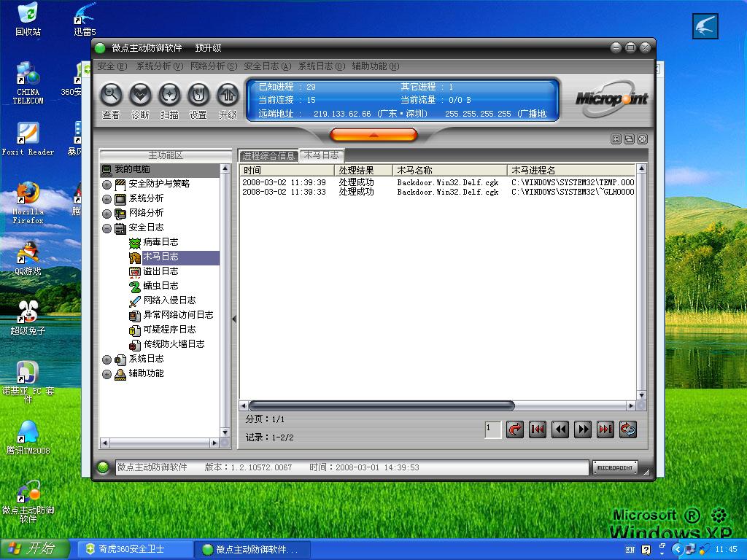Sort by the 木马进程名 column header

pyautogui.click(x=571, y=171)
